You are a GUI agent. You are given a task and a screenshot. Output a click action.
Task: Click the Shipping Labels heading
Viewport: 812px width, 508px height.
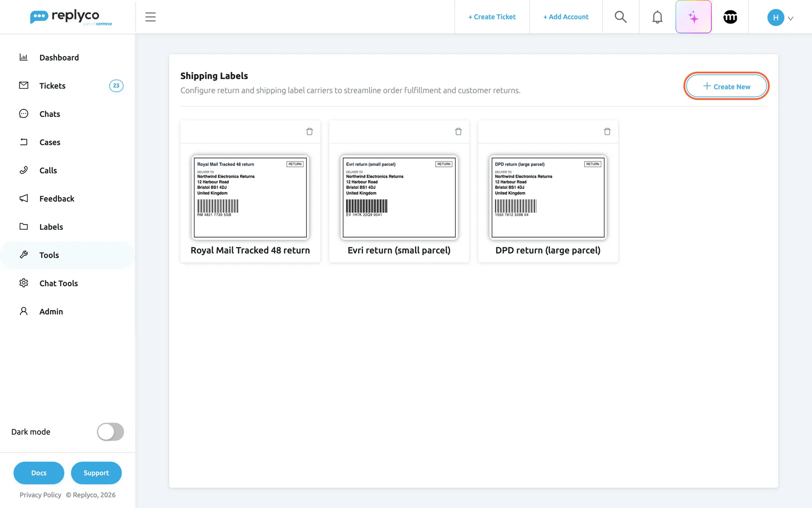(214, 76)
